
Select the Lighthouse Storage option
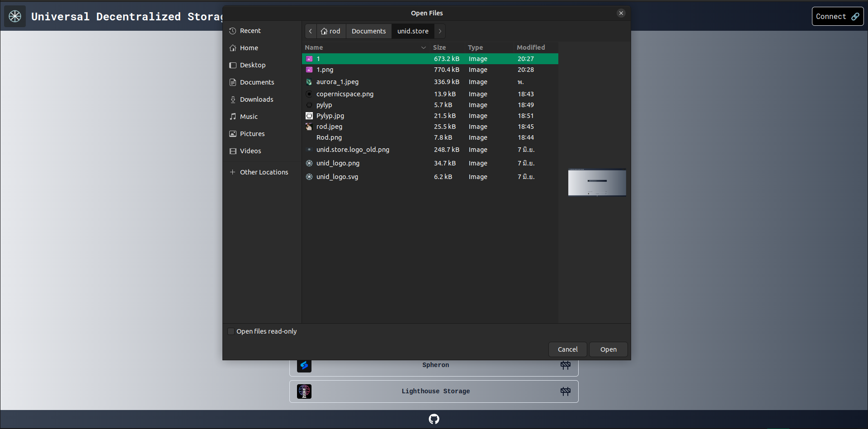coord(434,391)
